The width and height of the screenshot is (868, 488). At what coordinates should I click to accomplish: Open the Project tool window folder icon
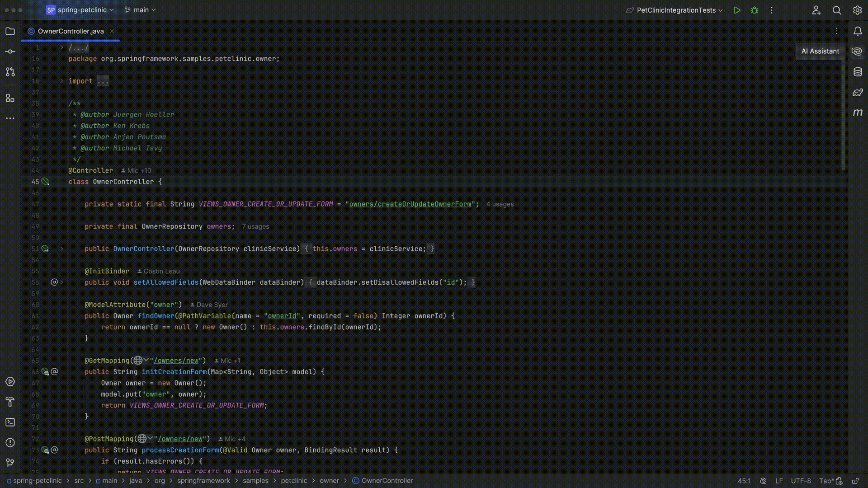click(10, 31)
